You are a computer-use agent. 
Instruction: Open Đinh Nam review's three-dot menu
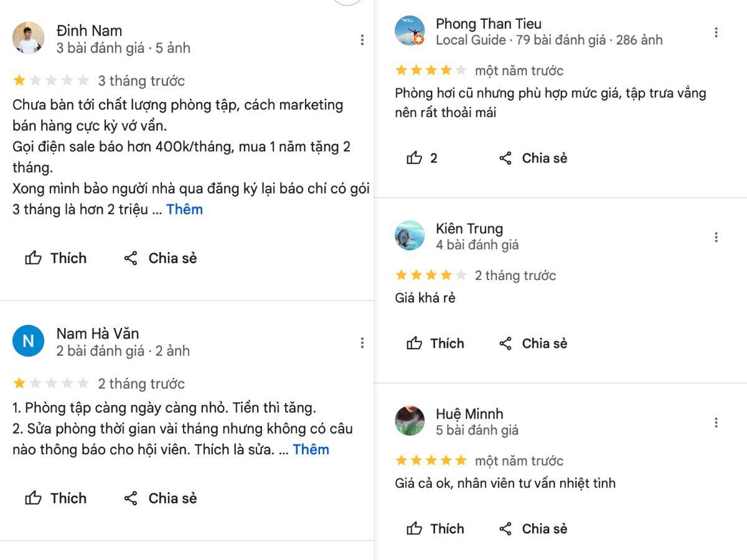pos(362,40)
